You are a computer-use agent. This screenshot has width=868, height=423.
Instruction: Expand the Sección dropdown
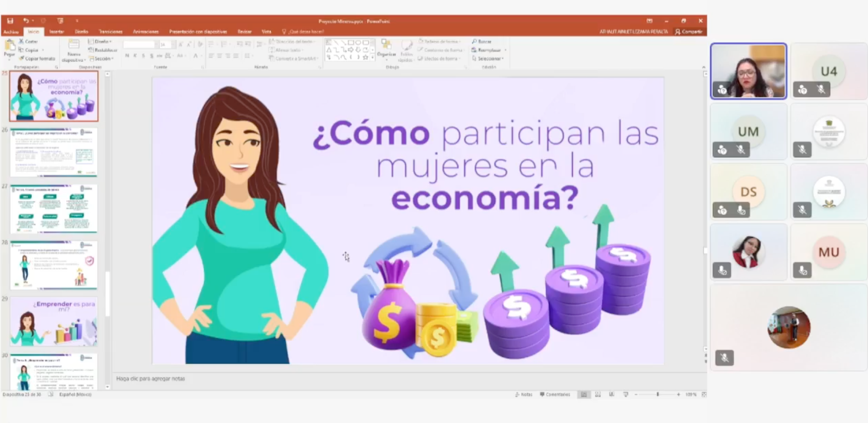[x=101, y=59]
